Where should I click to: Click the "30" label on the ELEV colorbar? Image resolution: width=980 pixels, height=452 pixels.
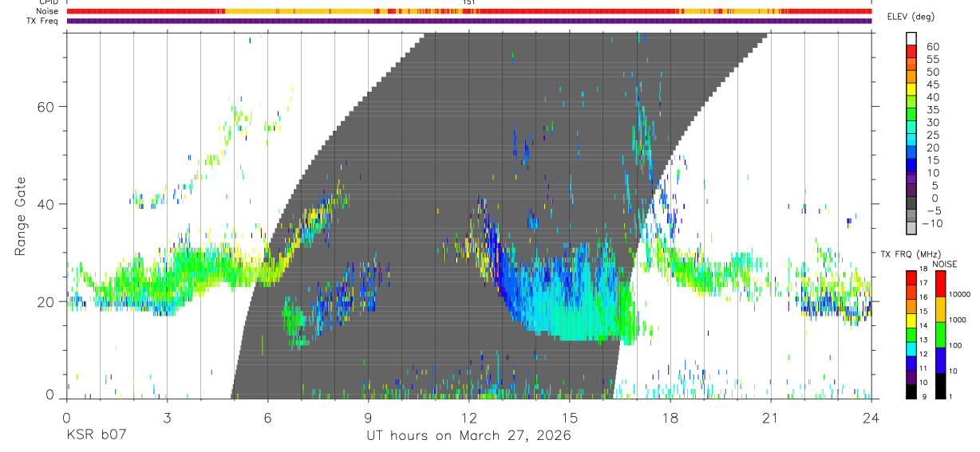click(x=932, y=122)
